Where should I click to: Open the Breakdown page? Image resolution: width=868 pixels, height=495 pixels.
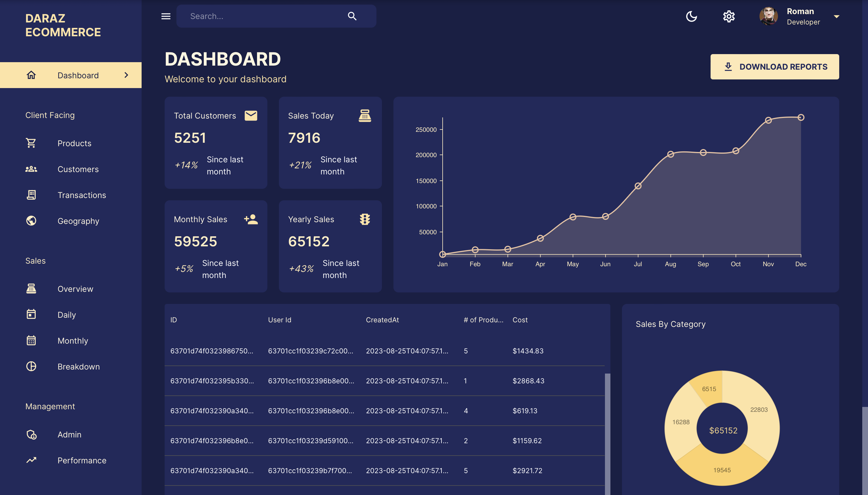pos(71,366)
